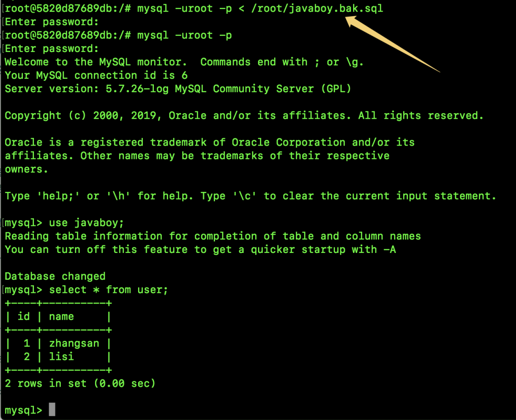Click the 'Database changed' message
The width and height of the screenshot is (516, 420).
click(55, 276)
